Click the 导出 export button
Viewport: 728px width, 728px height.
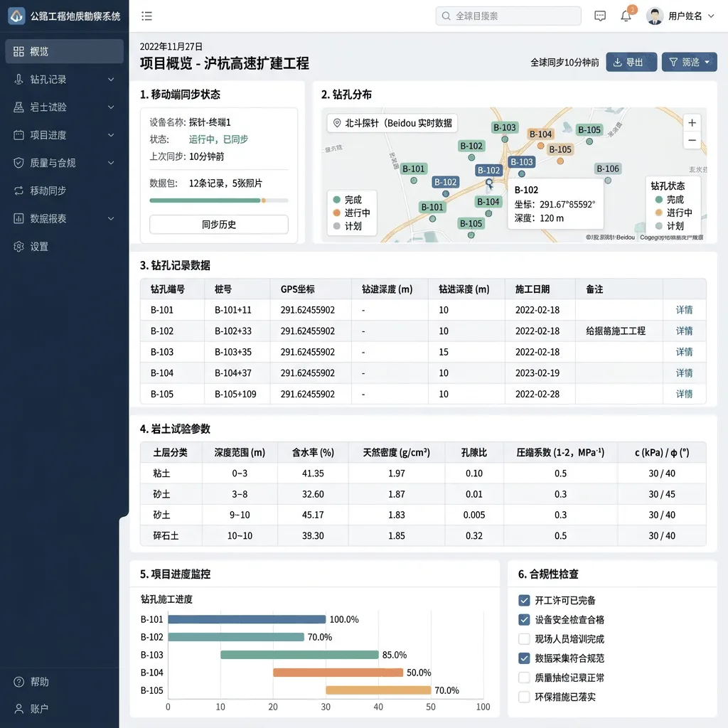631,63
